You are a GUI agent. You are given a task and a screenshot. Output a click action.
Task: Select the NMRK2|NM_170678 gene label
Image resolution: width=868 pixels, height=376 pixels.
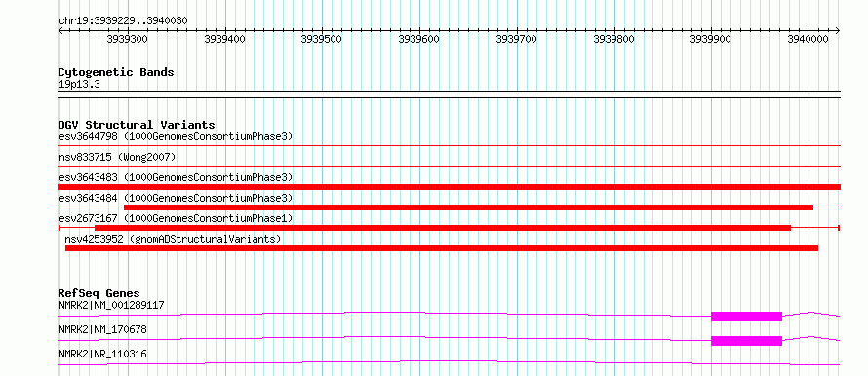[102, 329]
